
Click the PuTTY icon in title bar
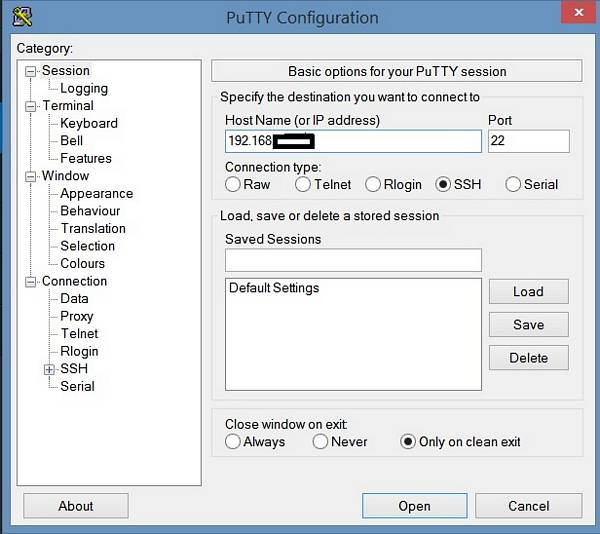22,17
